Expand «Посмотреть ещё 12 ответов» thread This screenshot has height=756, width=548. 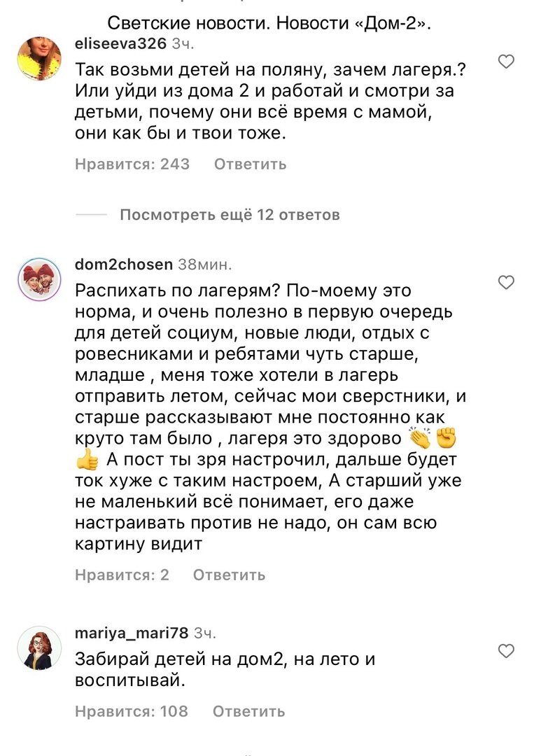231,215
